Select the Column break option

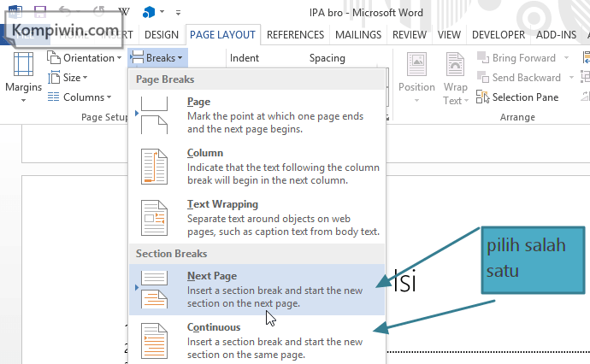pos(257,167)
